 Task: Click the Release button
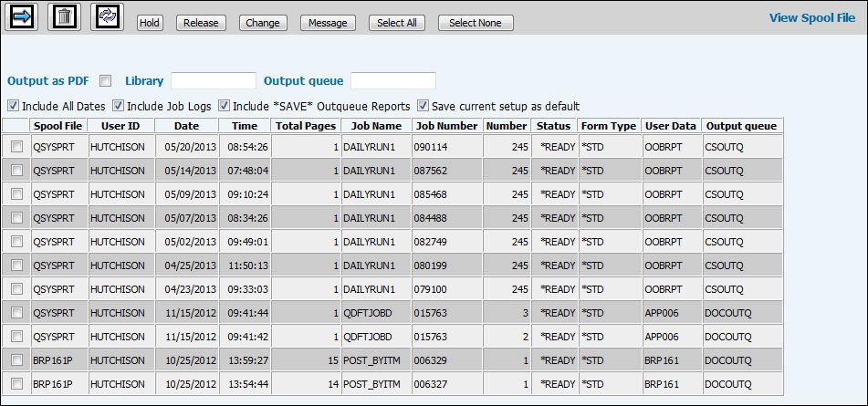(x=201, y=23)
